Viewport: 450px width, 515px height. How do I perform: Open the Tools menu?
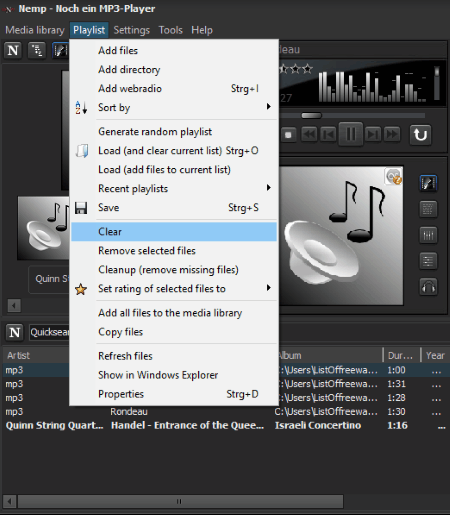coord(170,30)
